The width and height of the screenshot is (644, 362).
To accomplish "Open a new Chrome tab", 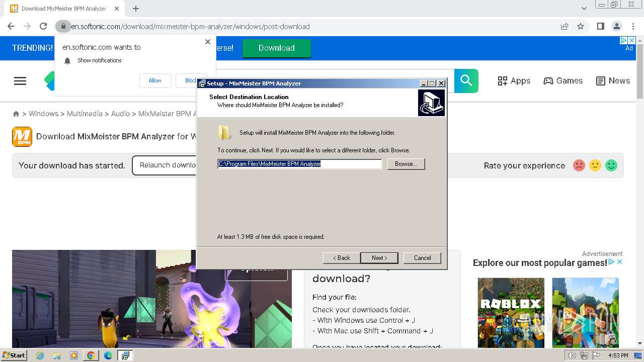I will coord(136,9).
